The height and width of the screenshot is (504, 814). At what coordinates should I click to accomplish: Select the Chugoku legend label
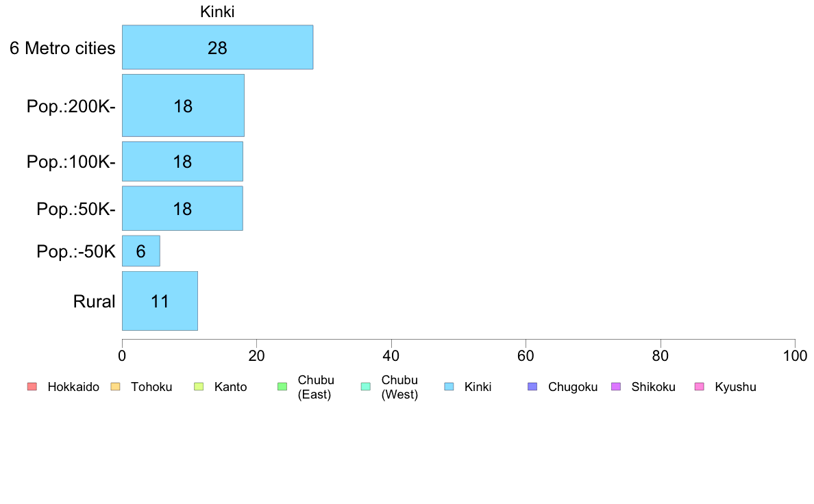(573, 387)
